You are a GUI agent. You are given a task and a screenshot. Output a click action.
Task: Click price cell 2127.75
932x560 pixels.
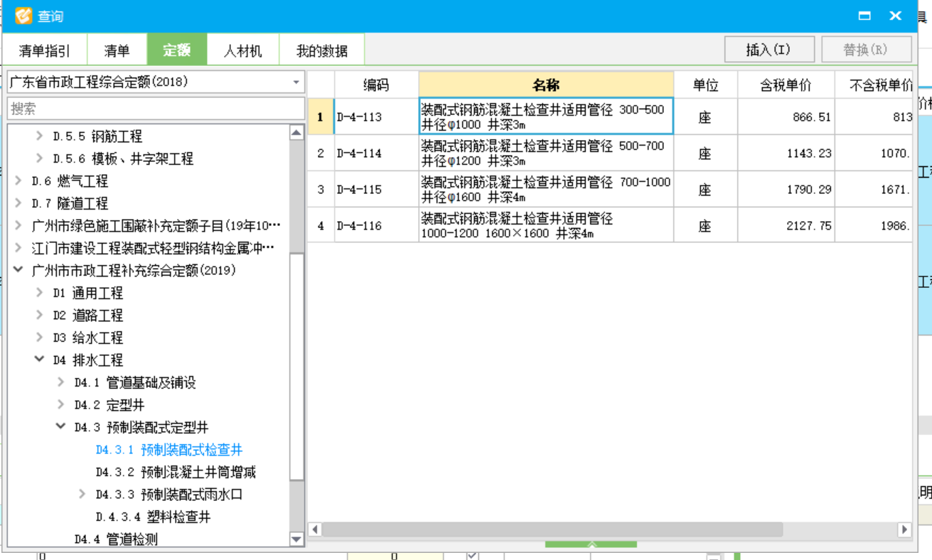coord(786,225)
